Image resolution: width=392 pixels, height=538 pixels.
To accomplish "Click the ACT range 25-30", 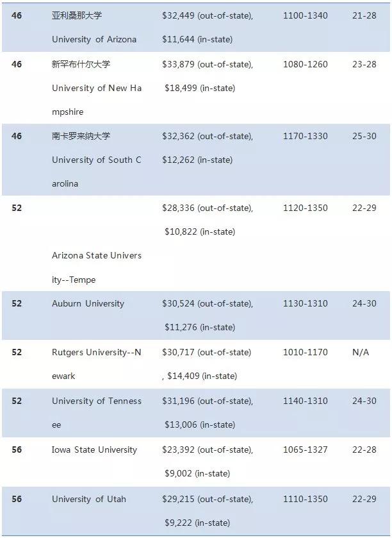I will pos(364,136).
